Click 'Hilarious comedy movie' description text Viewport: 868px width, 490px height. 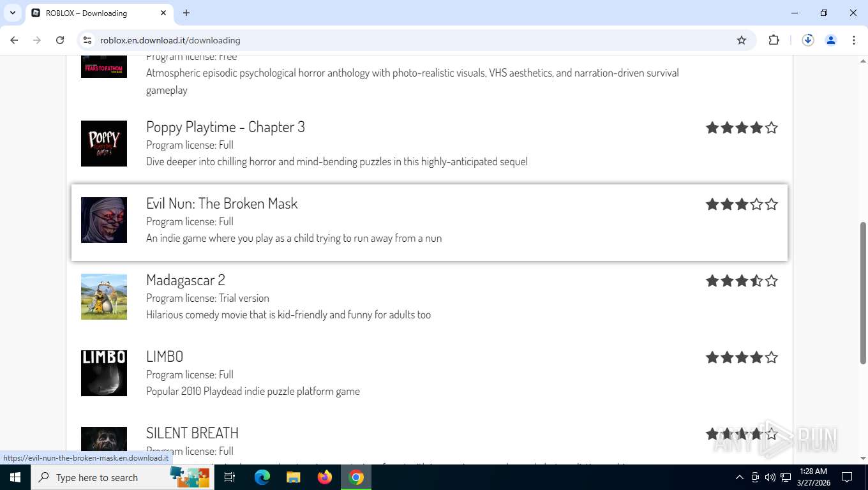coord(288,315)
